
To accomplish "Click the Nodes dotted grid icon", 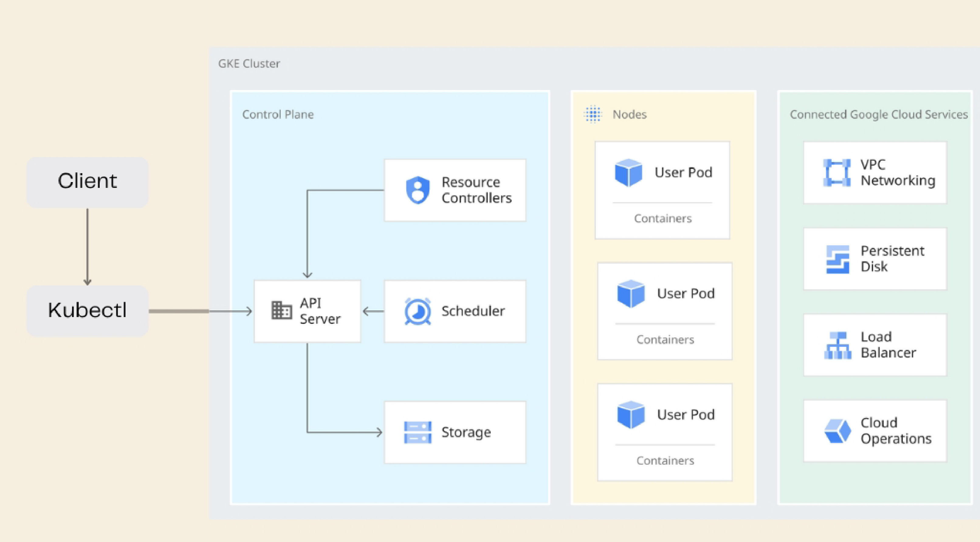I will point(593,114).
